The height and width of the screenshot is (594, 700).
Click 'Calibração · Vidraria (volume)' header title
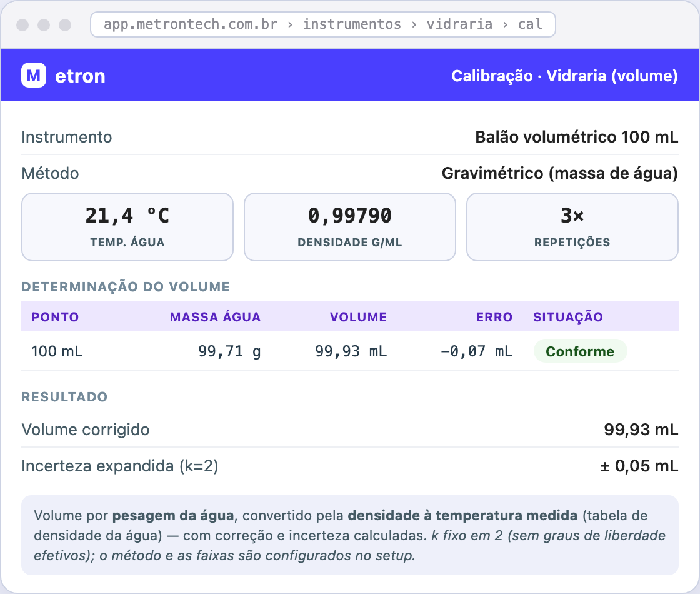[x=565, y=76]
